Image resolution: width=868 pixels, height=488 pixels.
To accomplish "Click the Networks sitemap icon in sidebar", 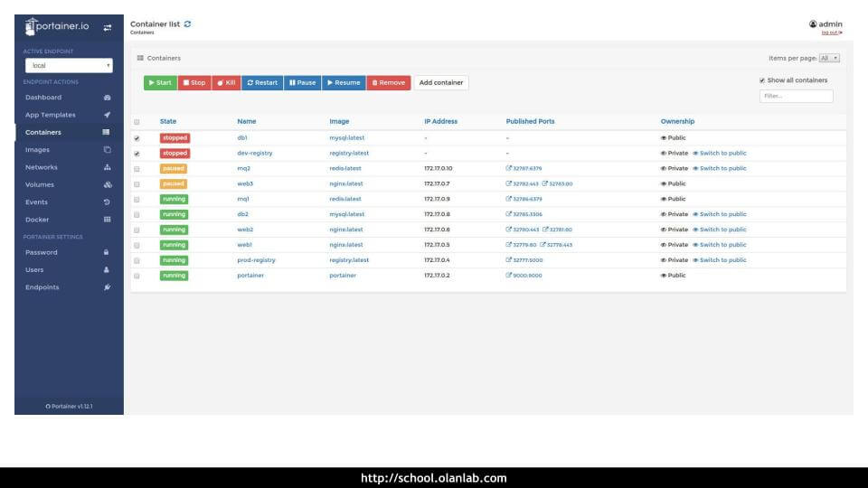I will (107, 167).
